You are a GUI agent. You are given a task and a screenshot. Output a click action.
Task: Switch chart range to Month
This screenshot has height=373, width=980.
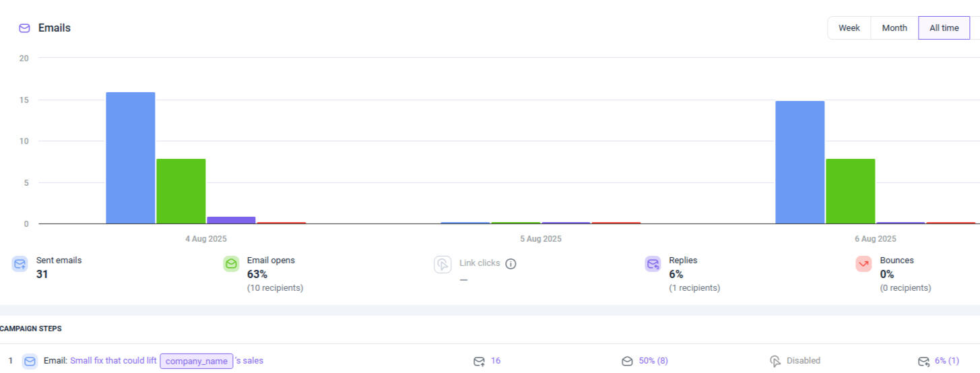pos(894,28)
